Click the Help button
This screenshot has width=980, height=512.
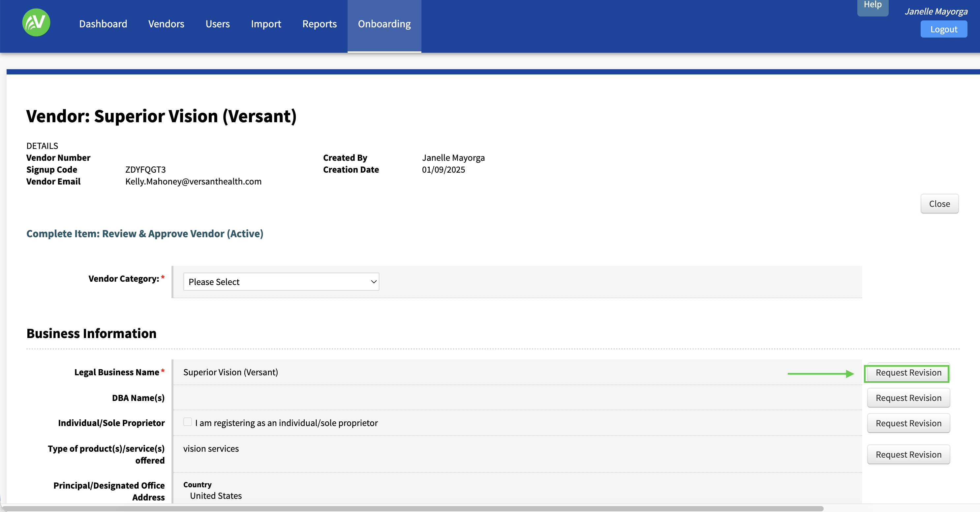872,5
